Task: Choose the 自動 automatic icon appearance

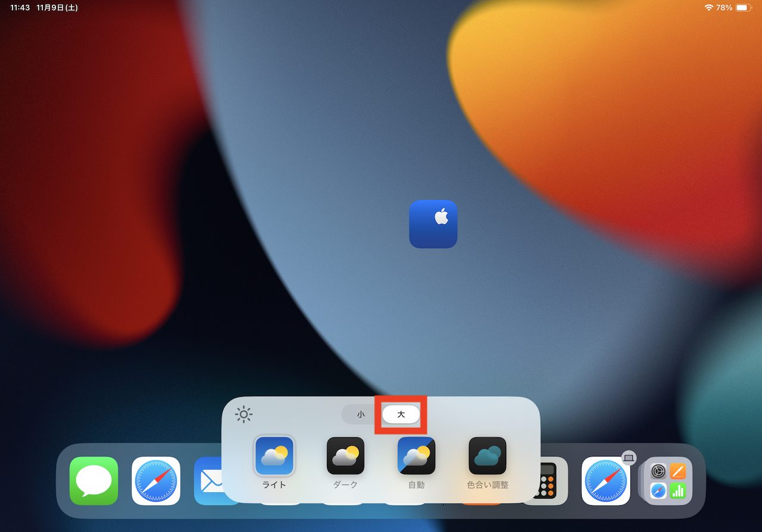Action: pyautogui.click(x=416, y=462)
